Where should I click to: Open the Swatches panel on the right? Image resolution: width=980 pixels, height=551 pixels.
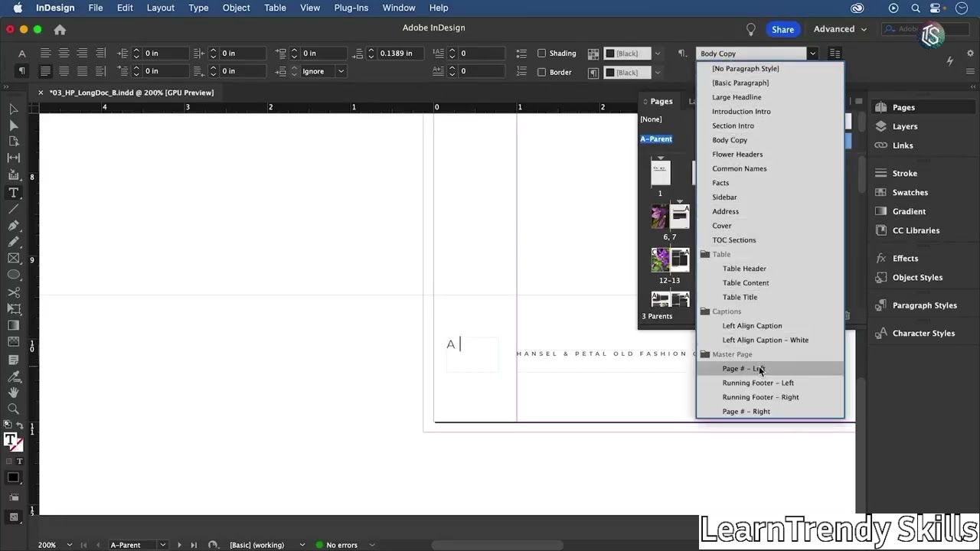point(910,192)
